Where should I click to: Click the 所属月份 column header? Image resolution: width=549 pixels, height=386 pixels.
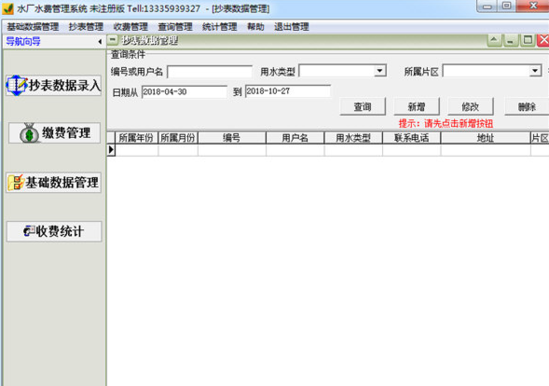[178, 138]
